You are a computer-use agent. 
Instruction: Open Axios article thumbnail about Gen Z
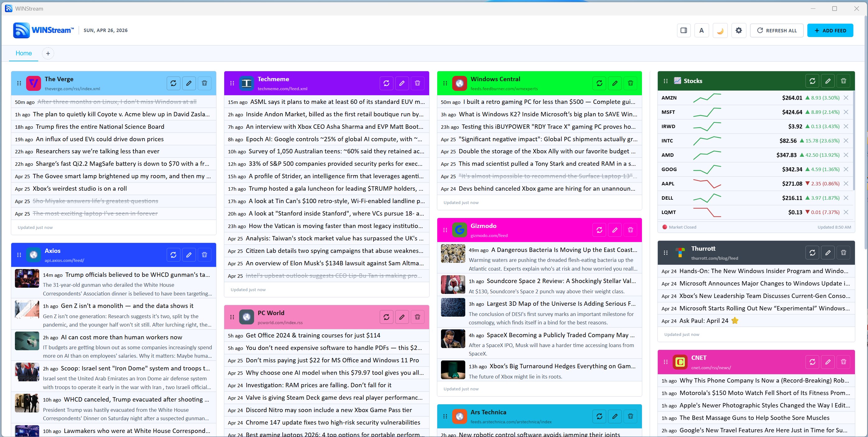tap(27, 309)
